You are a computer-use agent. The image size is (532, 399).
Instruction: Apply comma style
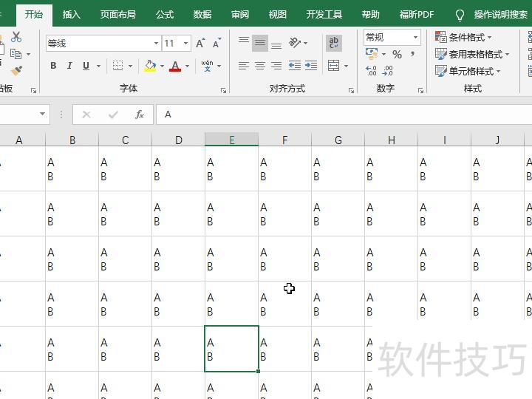[412, 54]
